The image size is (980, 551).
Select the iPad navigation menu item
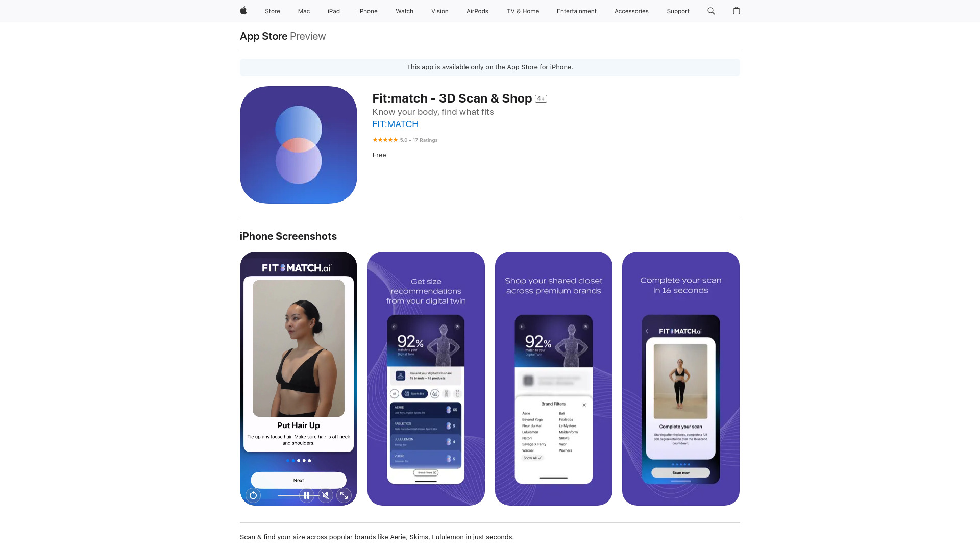[333, 11]
